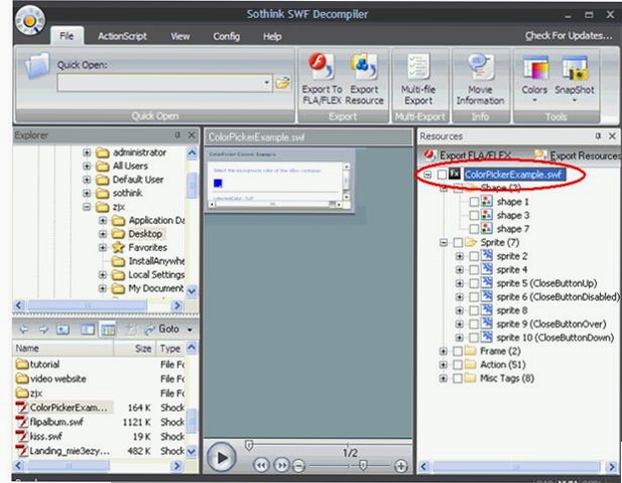Click Check For Updates link
The image size is (622, 483).
(x=568, y=36)
